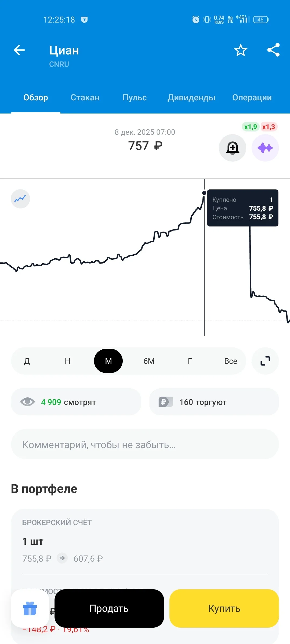Open the purple AI sparkle assistant

tap(265, 148)
